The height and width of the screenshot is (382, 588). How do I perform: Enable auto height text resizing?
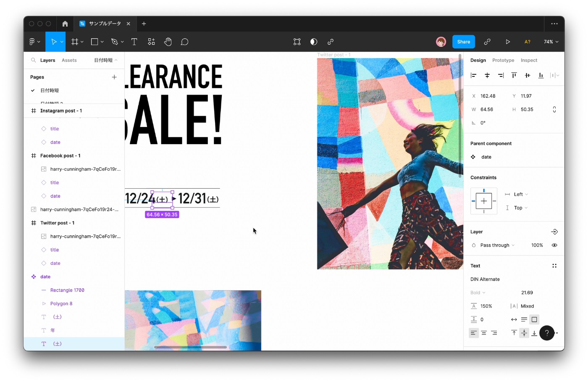click(524, 319)
